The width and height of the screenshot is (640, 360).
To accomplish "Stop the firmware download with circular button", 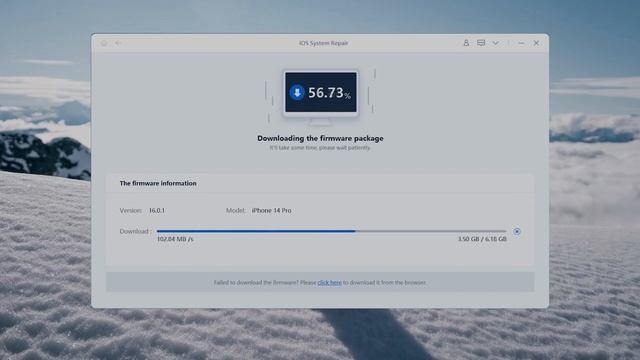I will [x=517, y=231].
